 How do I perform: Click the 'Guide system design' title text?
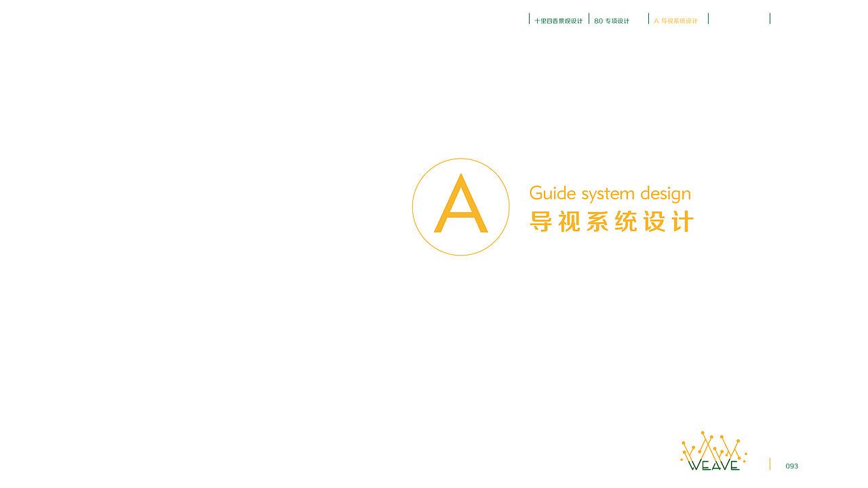coord(610,194)
